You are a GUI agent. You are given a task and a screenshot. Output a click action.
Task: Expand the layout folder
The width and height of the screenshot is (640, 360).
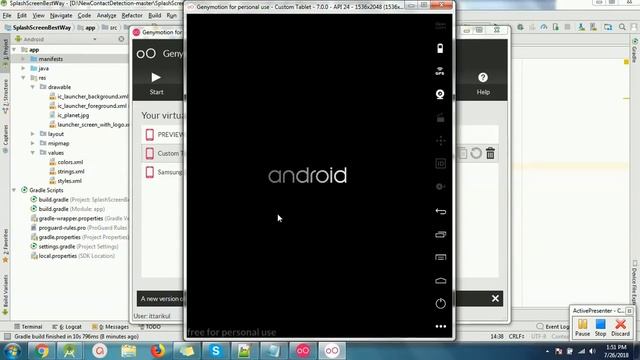pos(33,134)
